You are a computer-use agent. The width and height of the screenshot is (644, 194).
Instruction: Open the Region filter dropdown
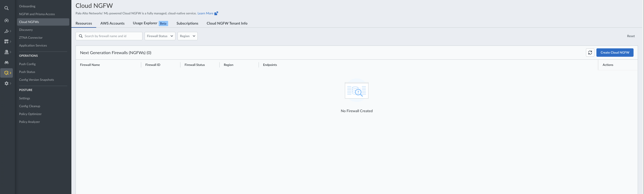pos(187,36)
